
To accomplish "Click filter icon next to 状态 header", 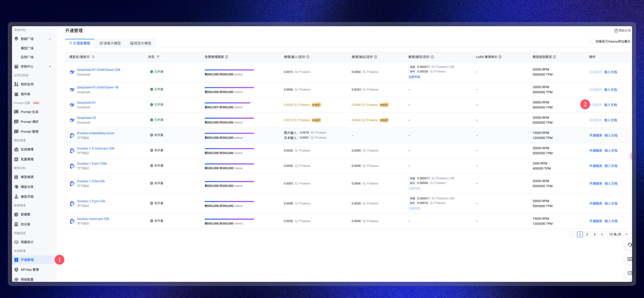I will [158, 57].
